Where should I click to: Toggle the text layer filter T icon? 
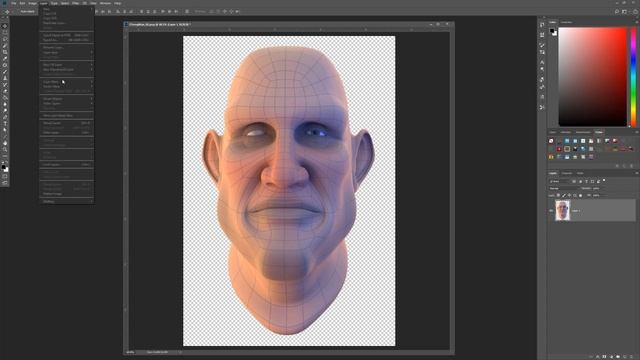tap(587, 181)
